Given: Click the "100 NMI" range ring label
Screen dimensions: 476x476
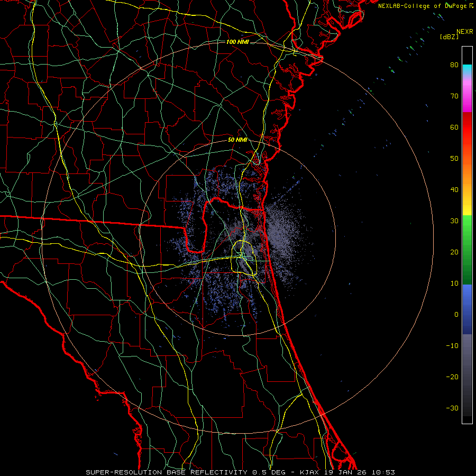Looking at the screenshot, I should coord(237,42).
